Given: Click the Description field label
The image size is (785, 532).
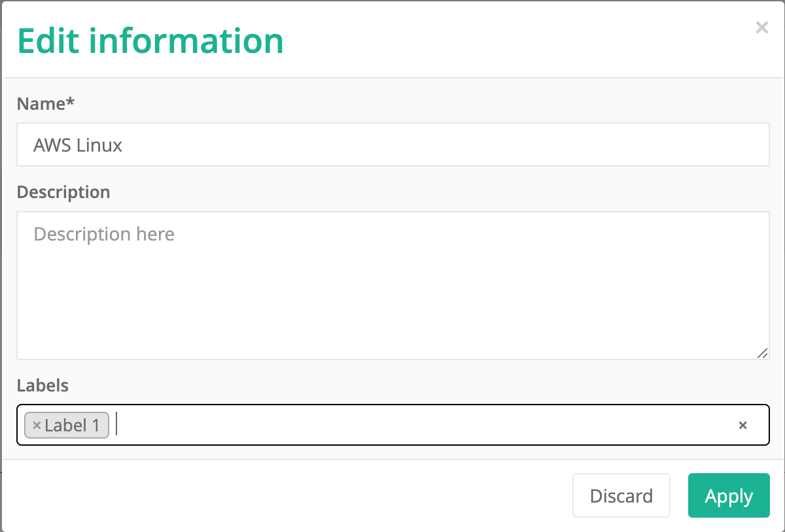Looking at the screenshot, I should pyautogui.click(x=63, y=192).
